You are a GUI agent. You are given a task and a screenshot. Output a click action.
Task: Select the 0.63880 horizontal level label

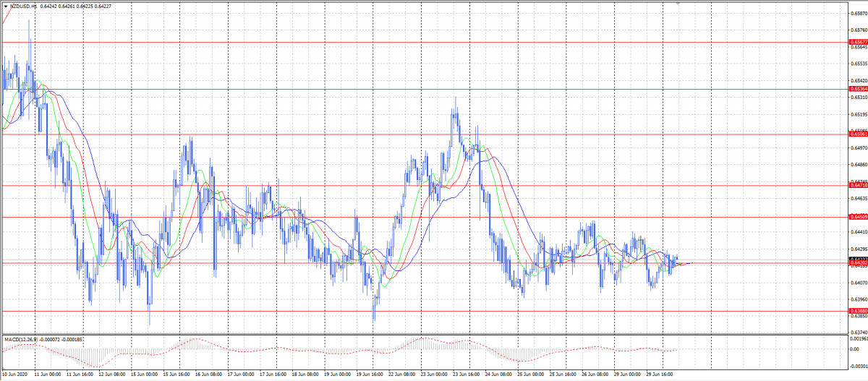858,311
